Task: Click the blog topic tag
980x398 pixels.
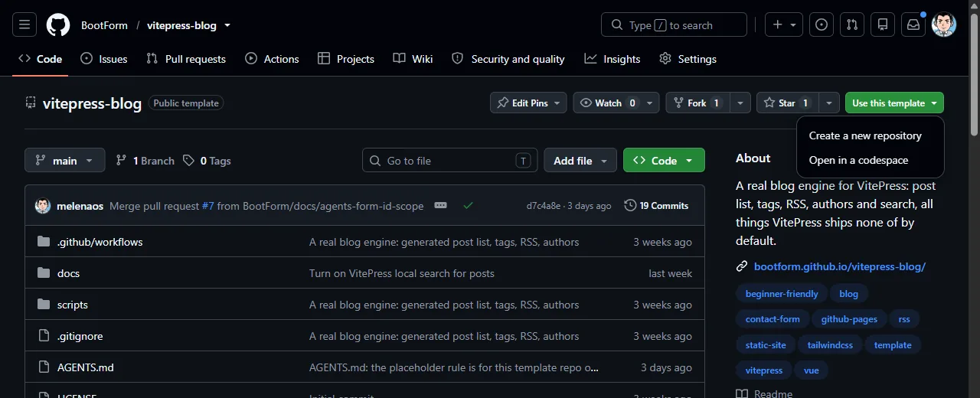Action: (x=849, y=294)
